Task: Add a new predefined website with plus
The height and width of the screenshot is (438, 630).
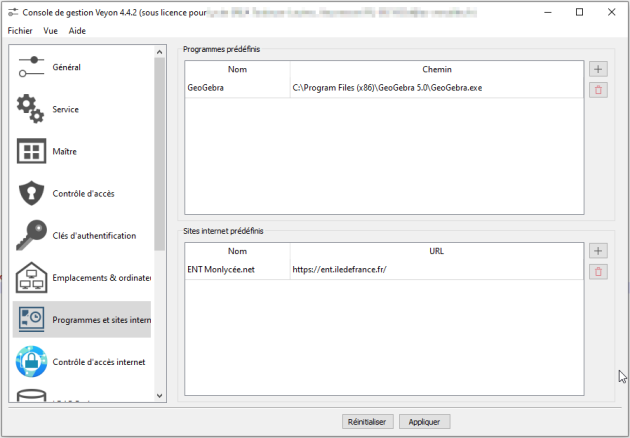Action: (x=598, y=251)
